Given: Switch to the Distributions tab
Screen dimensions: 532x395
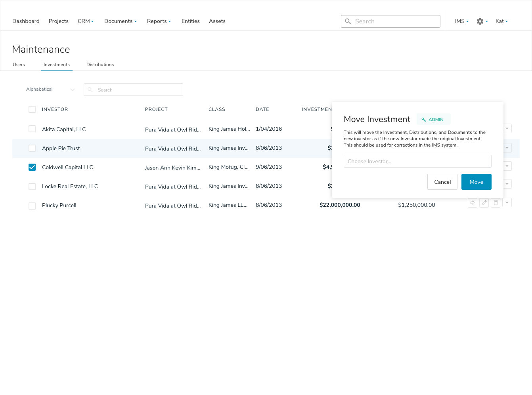Looking at the screenshot, I should tap(100, 65).
